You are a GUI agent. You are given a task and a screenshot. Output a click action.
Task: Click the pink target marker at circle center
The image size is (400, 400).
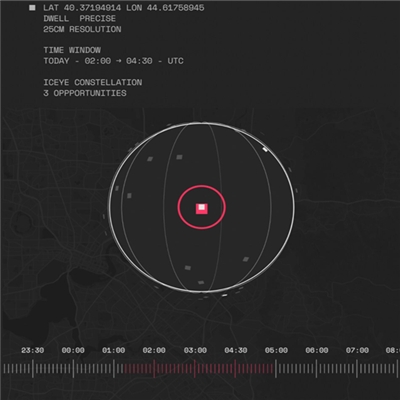pos(202,208)
